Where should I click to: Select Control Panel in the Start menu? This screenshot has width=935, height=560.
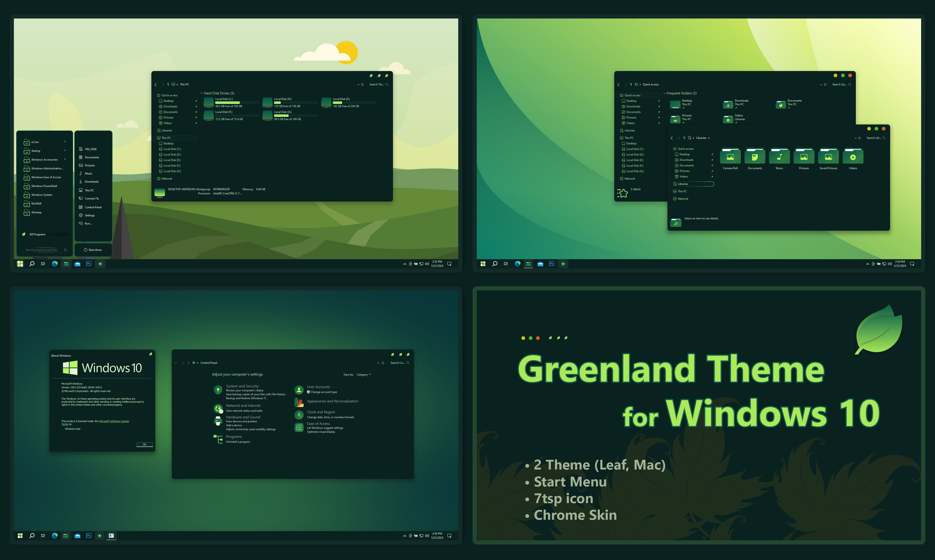pyautogui.click(x=93, y=207)
